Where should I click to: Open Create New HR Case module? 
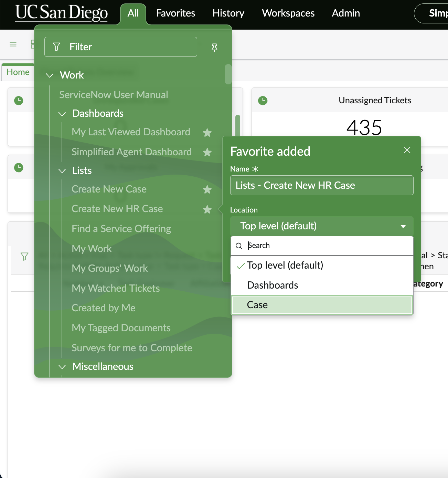(x=117, y=209)
